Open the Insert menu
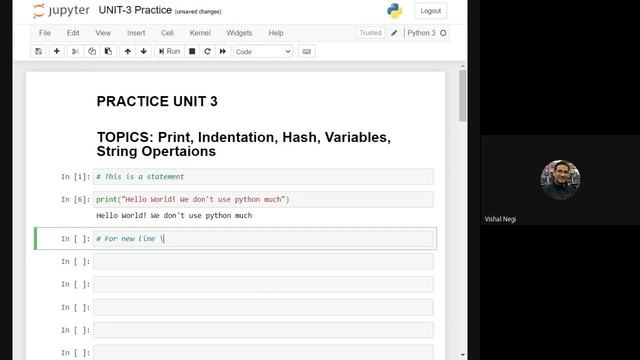 click(136, 33)
